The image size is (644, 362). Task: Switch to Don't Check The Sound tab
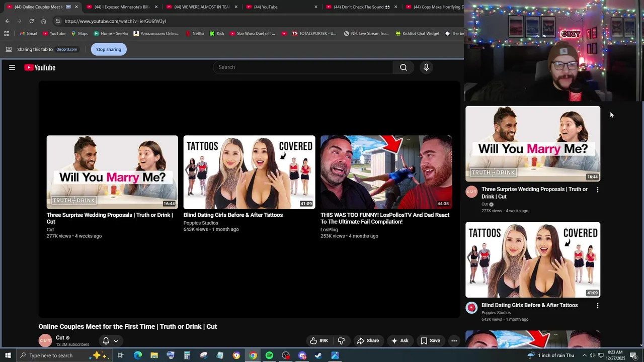[361, 7]
